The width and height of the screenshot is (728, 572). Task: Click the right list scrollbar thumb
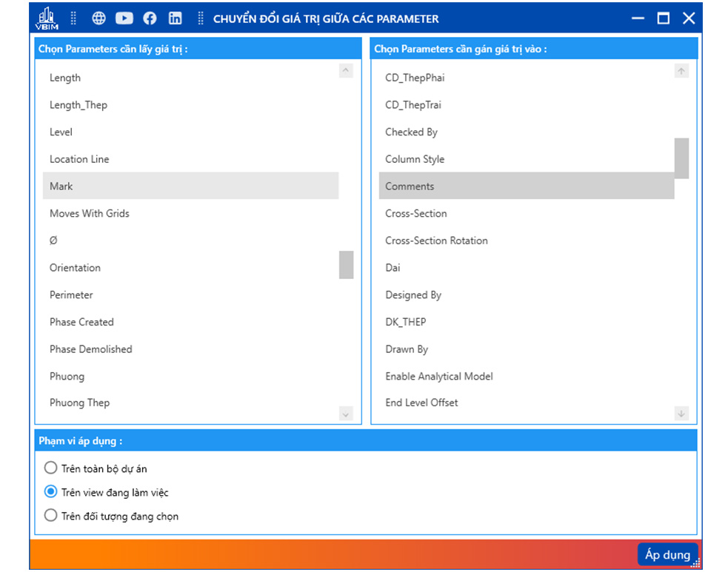click(681, 158)
